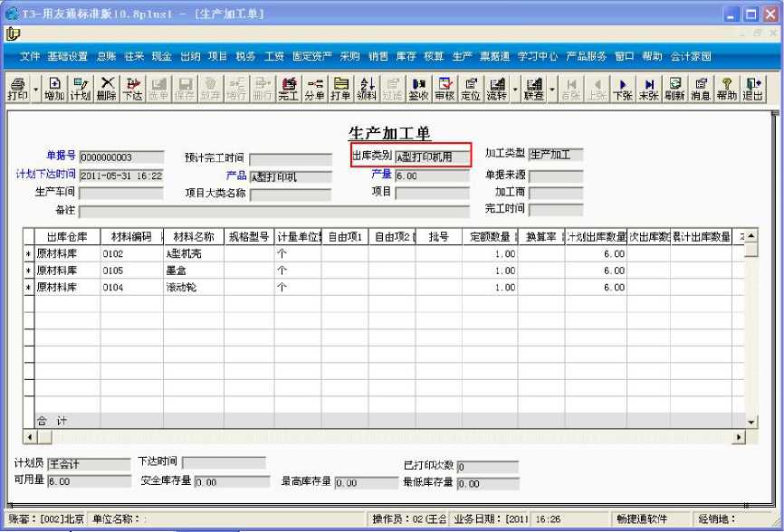Click the 消息 message toolbar icon
This screenshot has width=784, height=532.
701,89
